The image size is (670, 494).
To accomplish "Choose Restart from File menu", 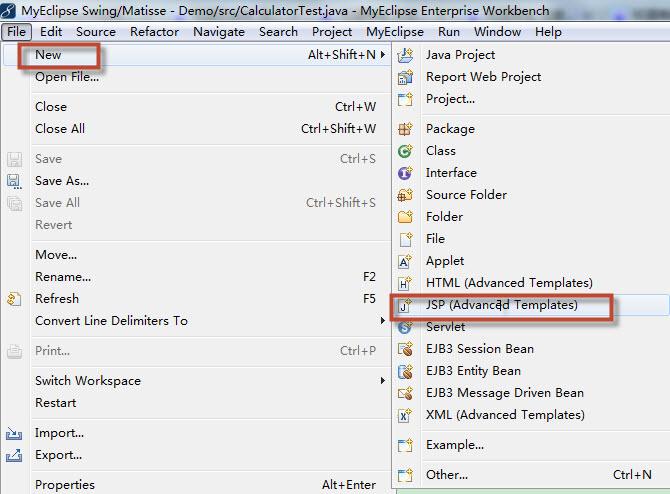I will point(55,403).
